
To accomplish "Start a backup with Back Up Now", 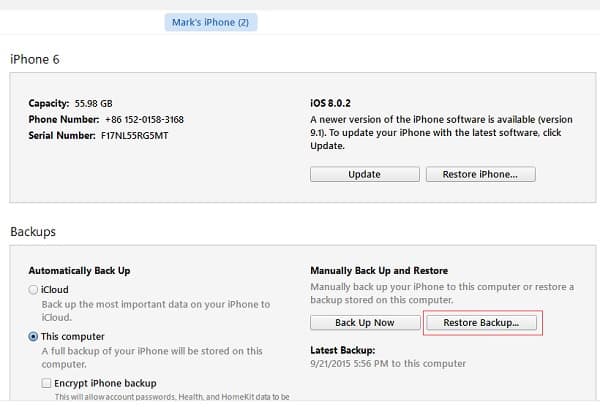I will (x=365, y=322).
